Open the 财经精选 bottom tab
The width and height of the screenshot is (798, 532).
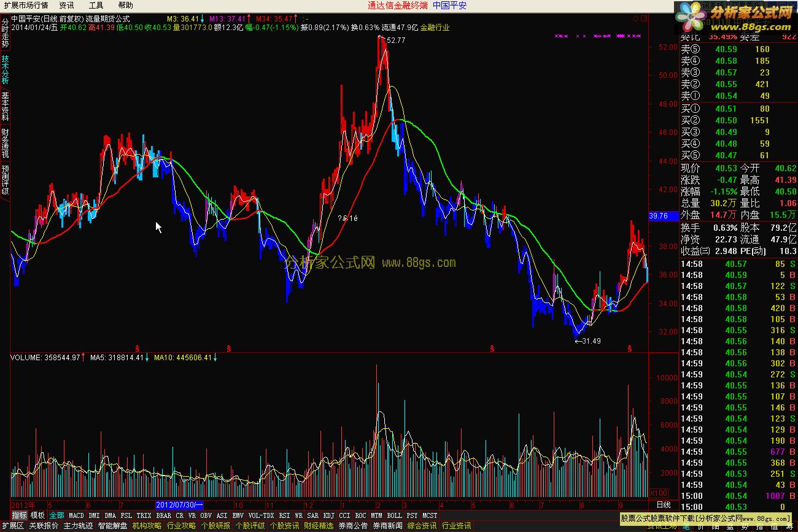pos(319,526)
